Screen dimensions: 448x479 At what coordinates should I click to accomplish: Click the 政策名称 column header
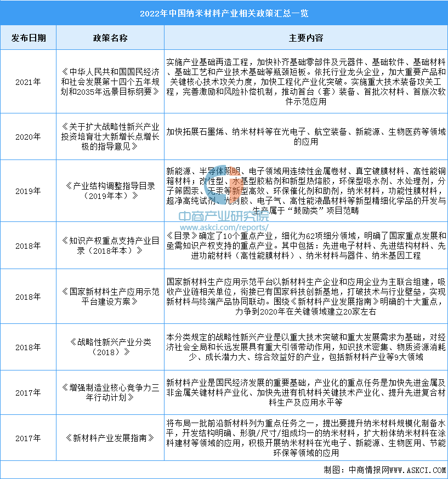point(110,38)
